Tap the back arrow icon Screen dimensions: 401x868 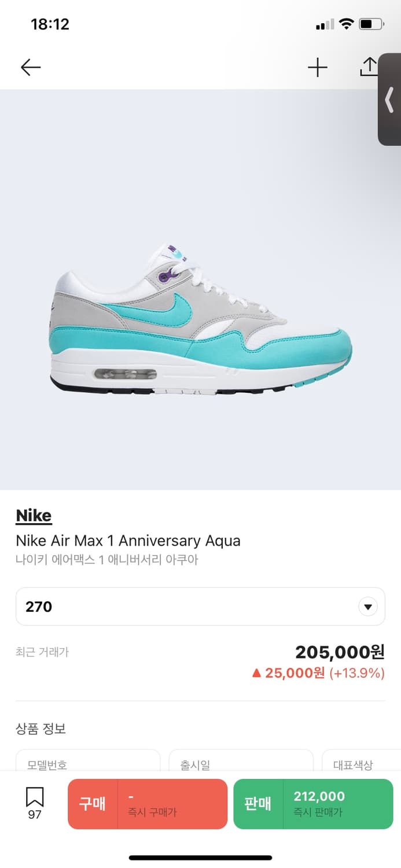tap(31, 68)
